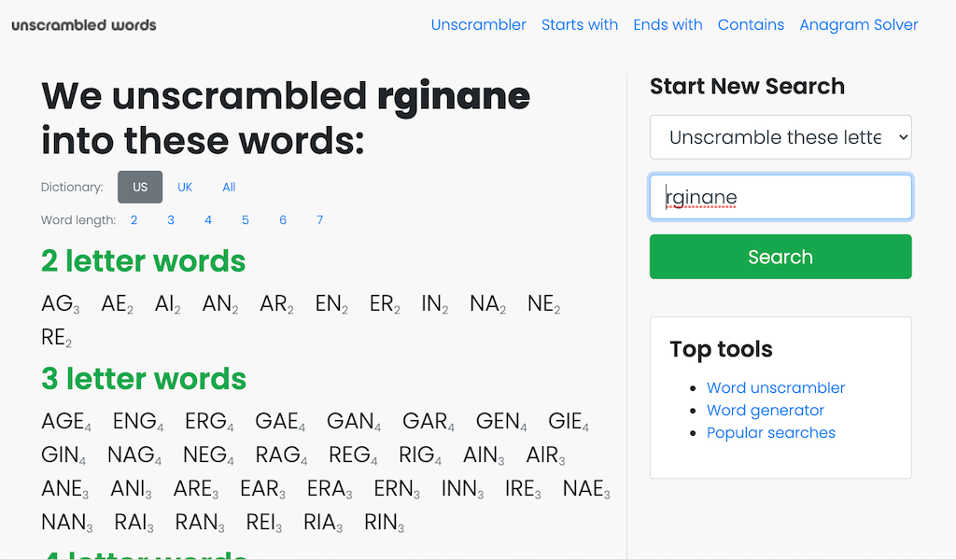Click the word RIN in results
The height and width of the screenshot is (560, 956).
click(x=382, y=523)
